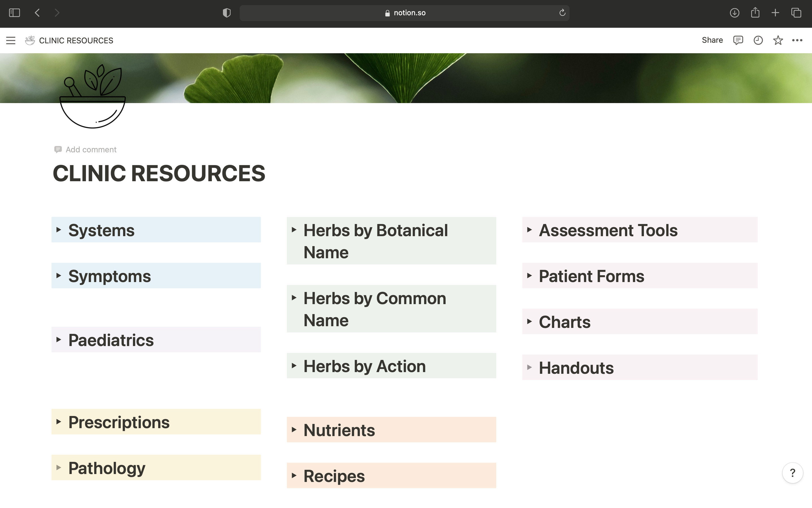Go back to the previous page

click(x=37, y=13)
